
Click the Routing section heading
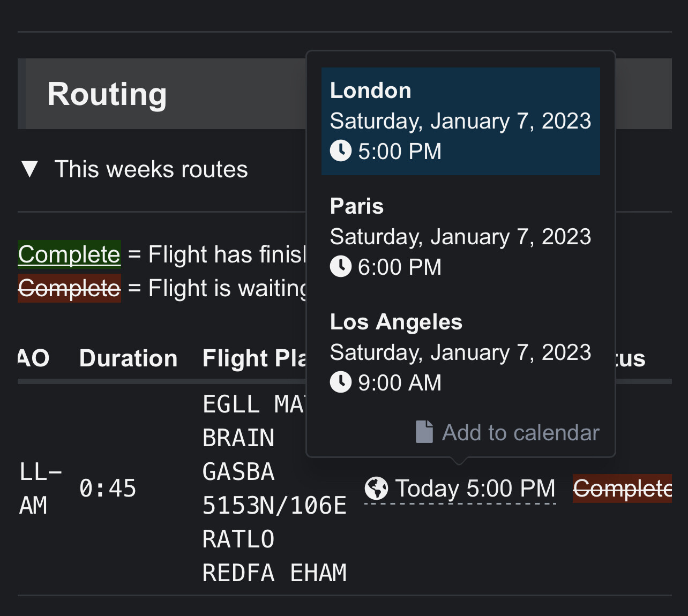click(107, 94)
